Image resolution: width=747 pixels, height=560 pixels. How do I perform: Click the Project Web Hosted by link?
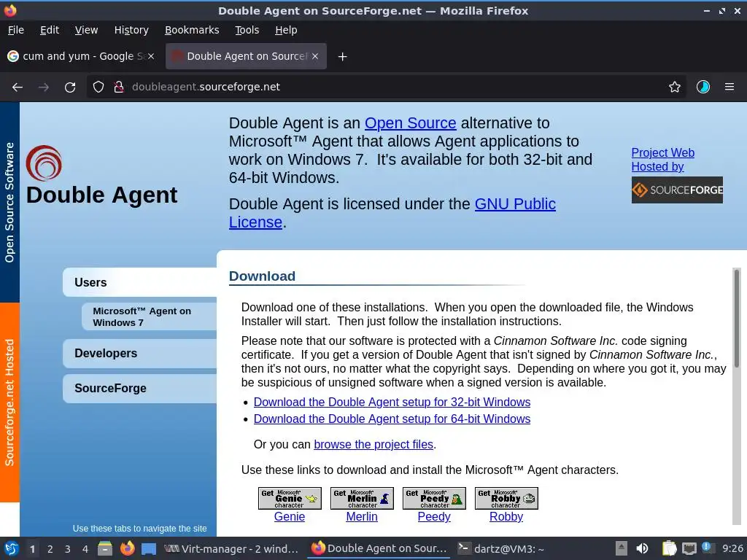[662, 160]
